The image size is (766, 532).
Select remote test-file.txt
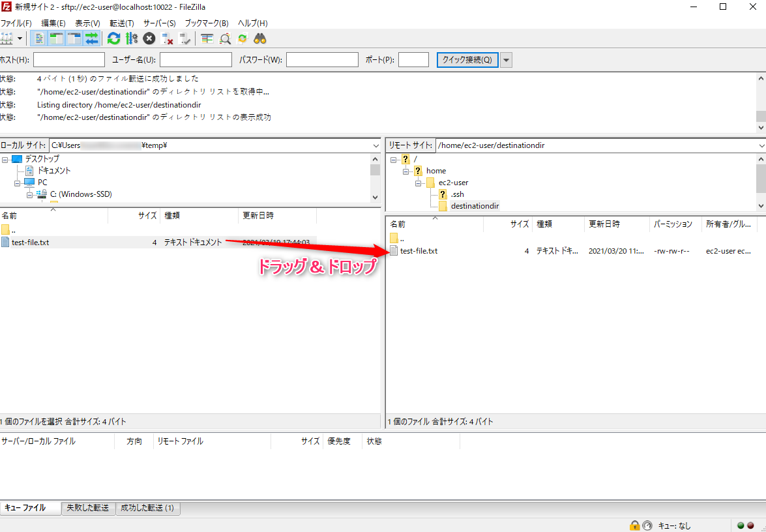pyautogui.click(x=419, y=251)
